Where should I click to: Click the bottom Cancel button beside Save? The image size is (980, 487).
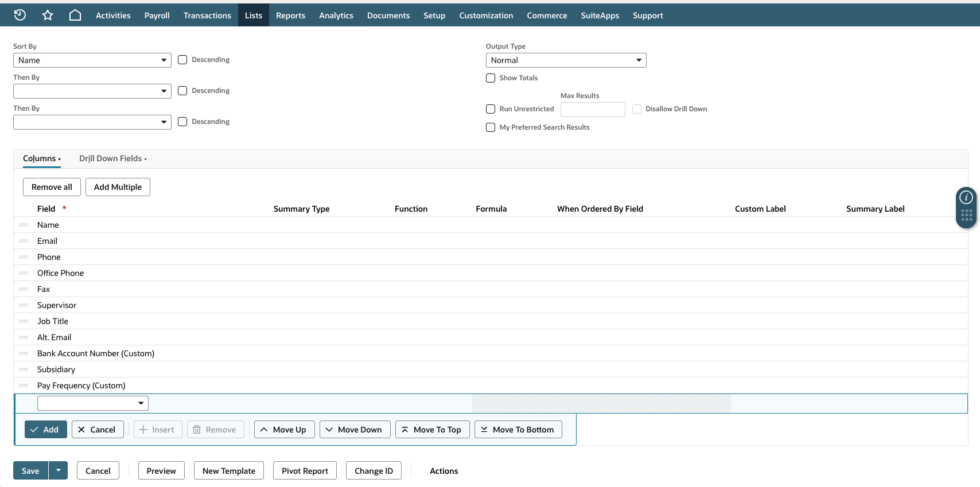tap(98, 470)
